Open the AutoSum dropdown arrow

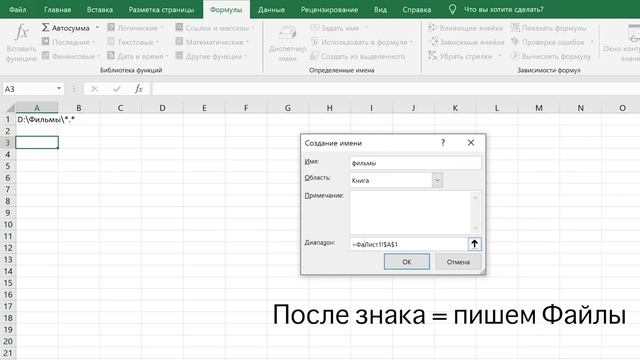click(x=97, y=28)
